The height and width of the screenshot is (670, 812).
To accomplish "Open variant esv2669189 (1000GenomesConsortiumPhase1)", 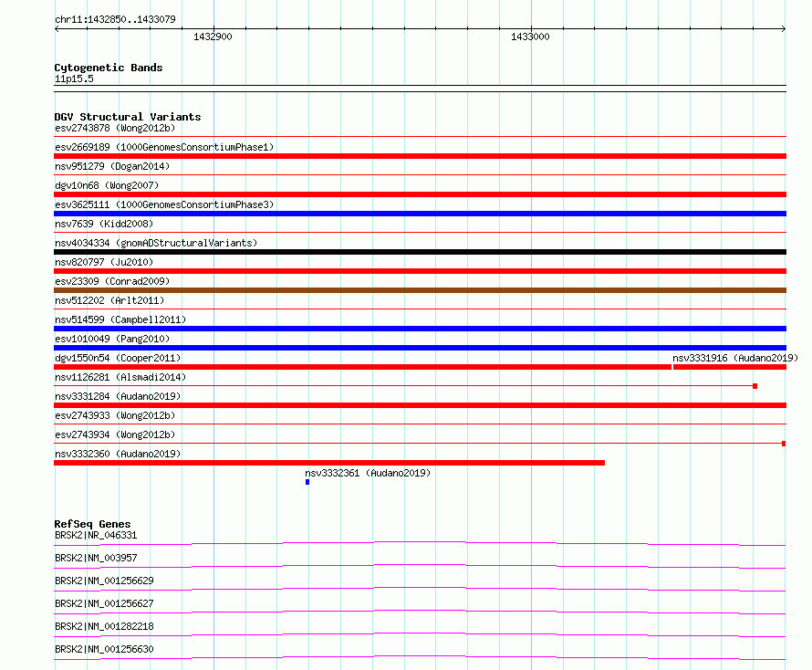I will (x=164, y=147).
